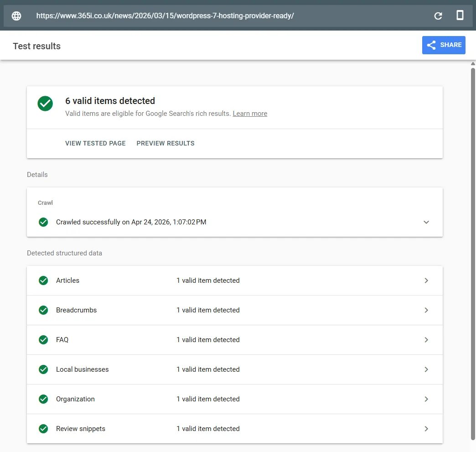This screenshot has height=452, width=476.
Task: Select the Breadcrumbs label
Action: click(76, 310)
